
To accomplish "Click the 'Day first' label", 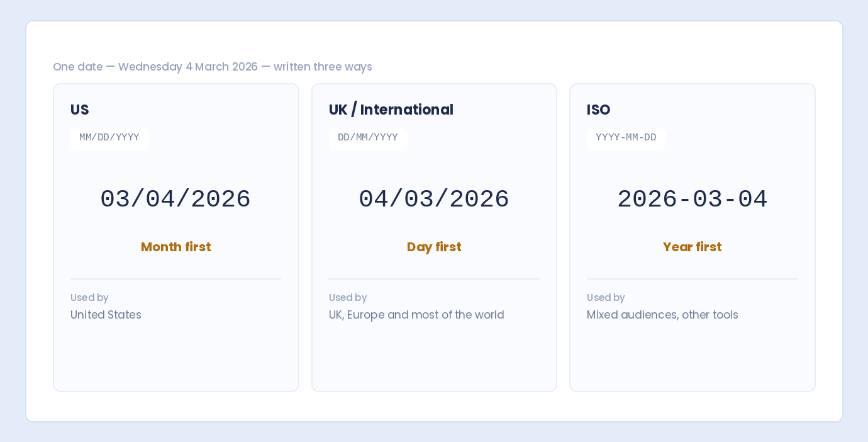I will 434,247.
